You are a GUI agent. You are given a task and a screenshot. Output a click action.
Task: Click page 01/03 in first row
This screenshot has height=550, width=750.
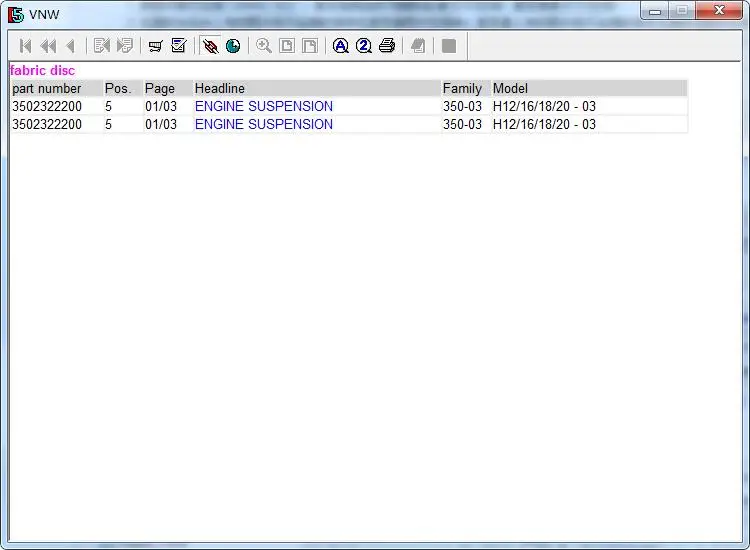click(161, 106)
